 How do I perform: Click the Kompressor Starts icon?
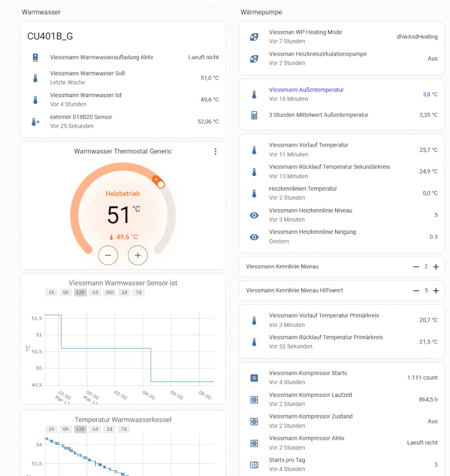[x=254, y=378]
